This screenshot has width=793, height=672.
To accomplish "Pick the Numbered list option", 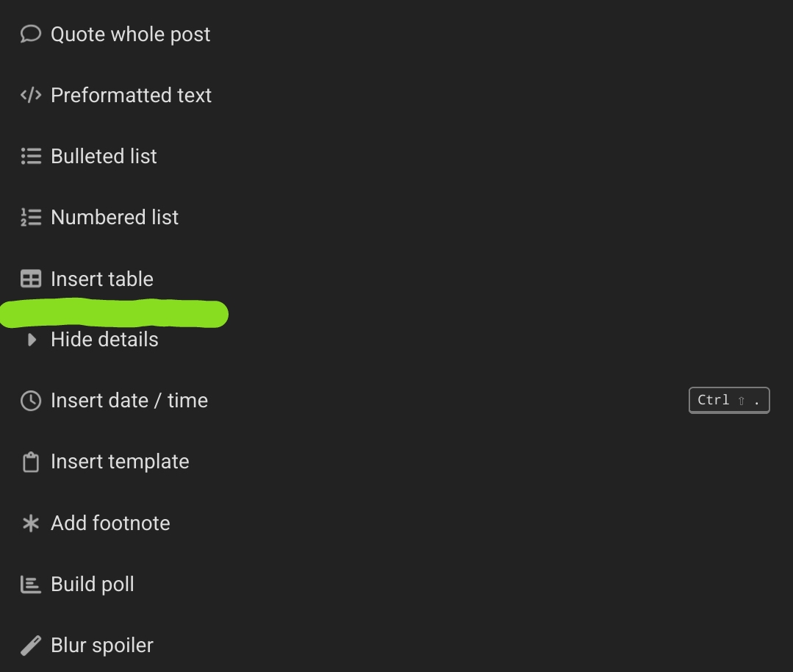I will 115,218.
